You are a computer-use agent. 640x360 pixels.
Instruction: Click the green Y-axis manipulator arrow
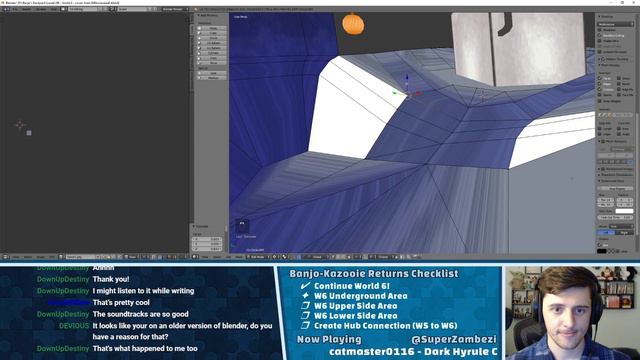pos(397,93)
